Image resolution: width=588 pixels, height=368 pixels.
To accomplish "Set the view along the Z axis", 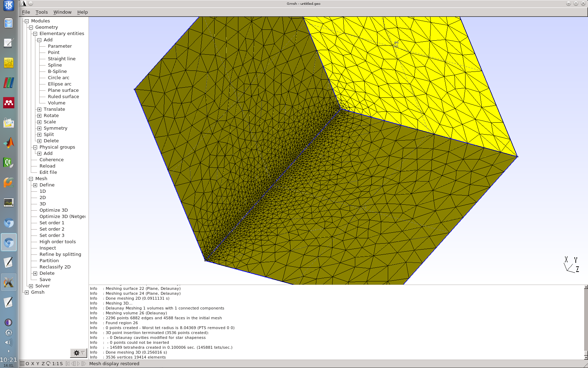I will point(43,364).
